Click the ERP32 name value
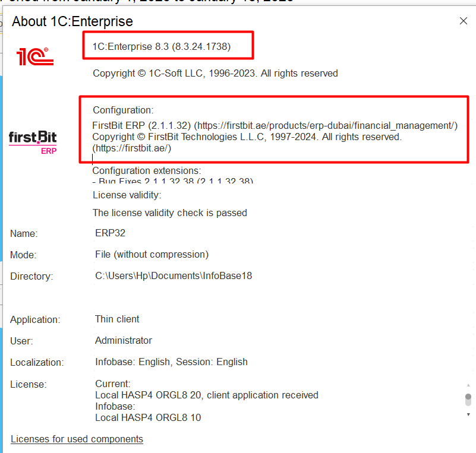Screen dimensions: 476x453 point(110,233)
